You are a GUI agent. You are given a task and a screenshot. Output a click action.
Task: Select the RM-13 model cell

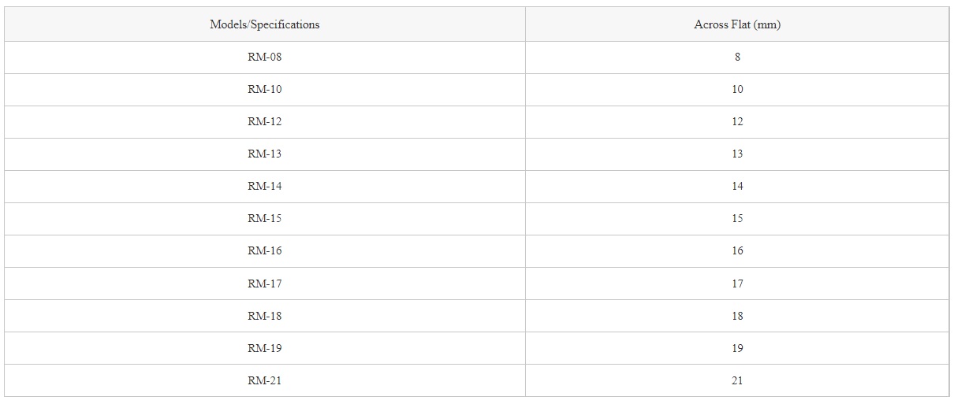265,154
